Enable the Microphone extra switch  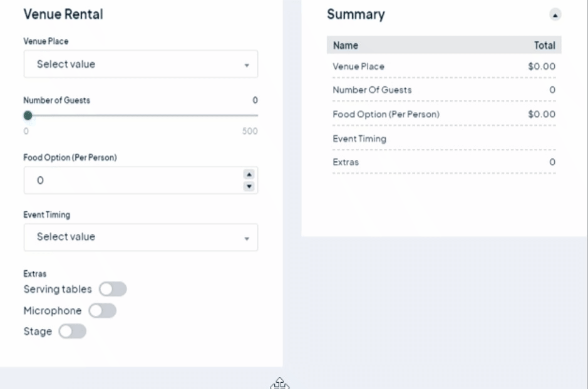click(x=103, y=310)
